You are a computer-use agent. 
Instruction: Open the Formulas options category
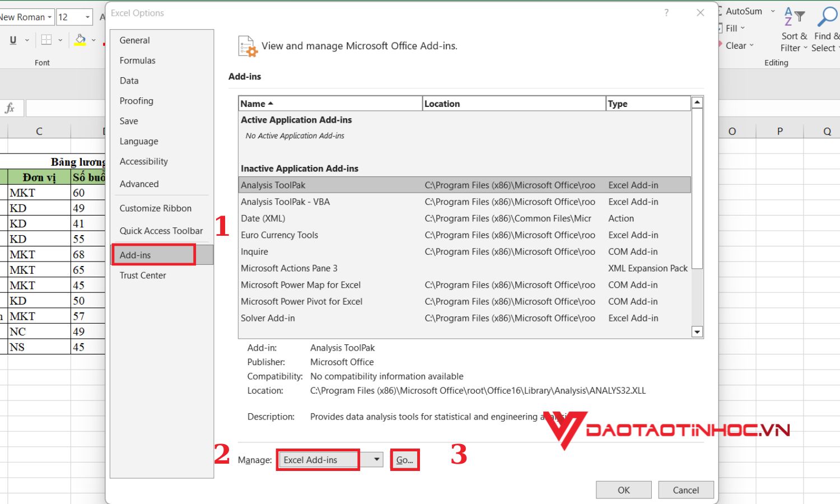(x=162, y=60)
